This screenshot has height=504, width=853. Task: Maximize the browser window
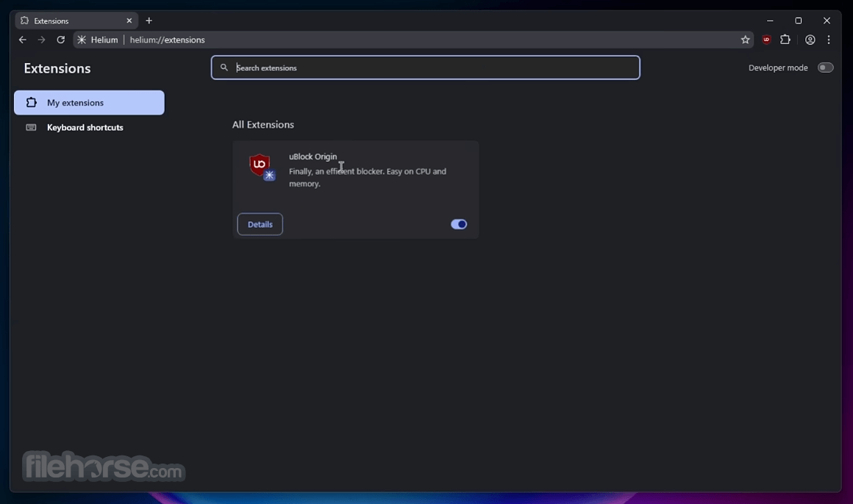pos(798,21)
